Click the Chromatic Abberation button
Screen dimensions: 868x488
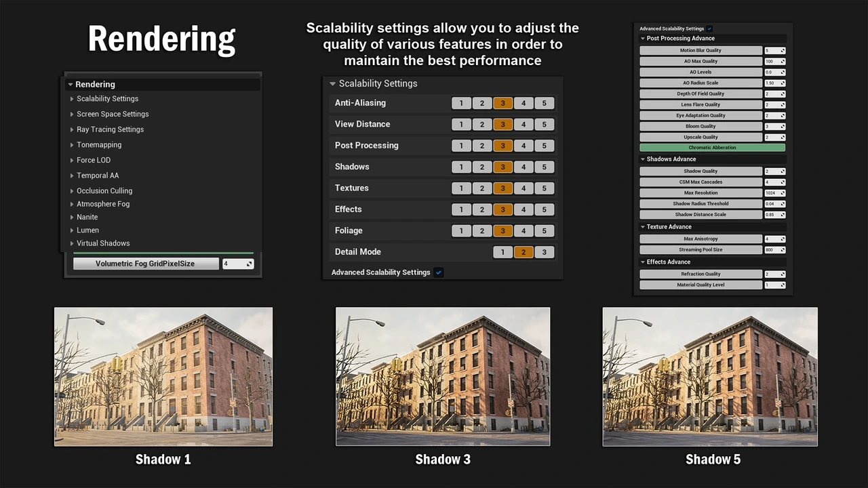(712, 148)
